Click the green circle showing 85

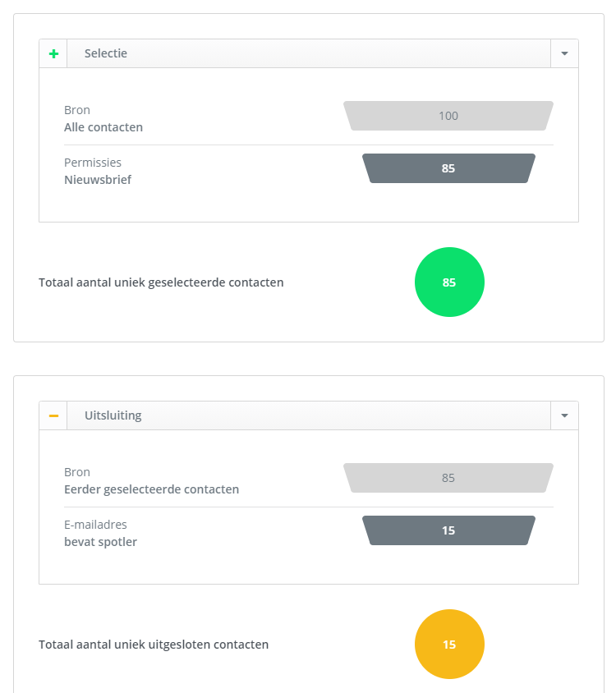pos(449,282)
